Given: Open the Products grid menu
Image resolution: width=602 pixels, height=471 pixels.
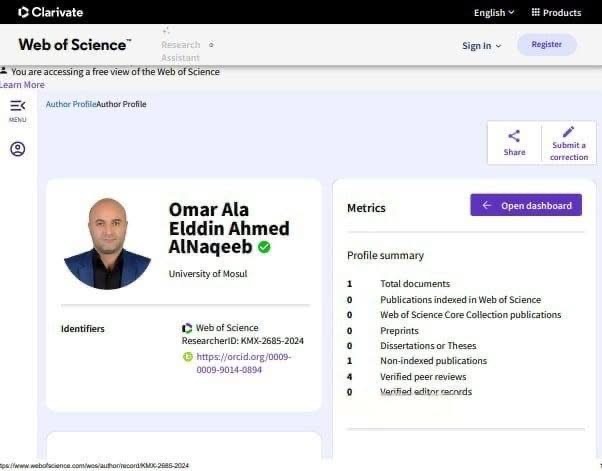Looking at the screenshot, I should pos(555,12).
